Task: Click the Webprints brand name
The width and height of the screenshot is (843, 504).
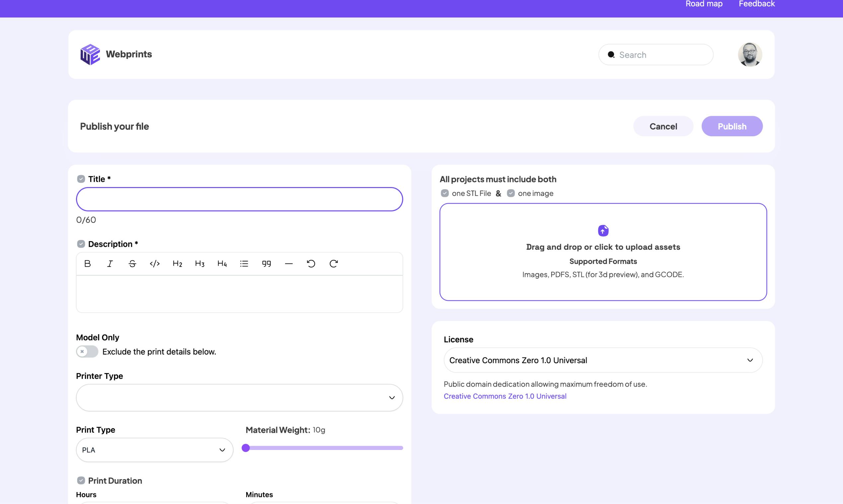Action: [x=129, y=54]
